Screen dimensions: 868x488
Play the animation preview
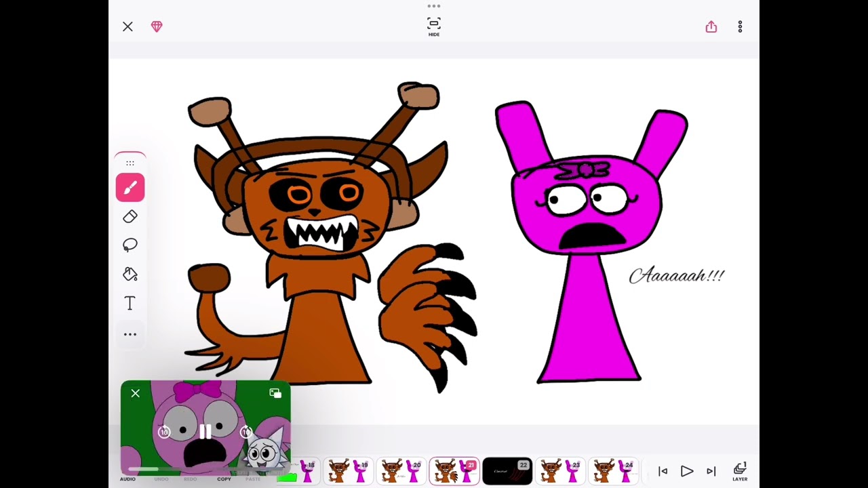click(x=686, y=471)
